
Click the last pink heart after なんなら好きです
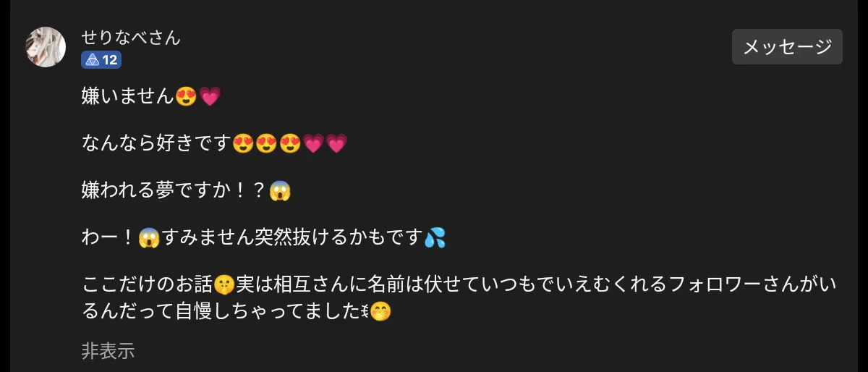(x=336, y=144)
